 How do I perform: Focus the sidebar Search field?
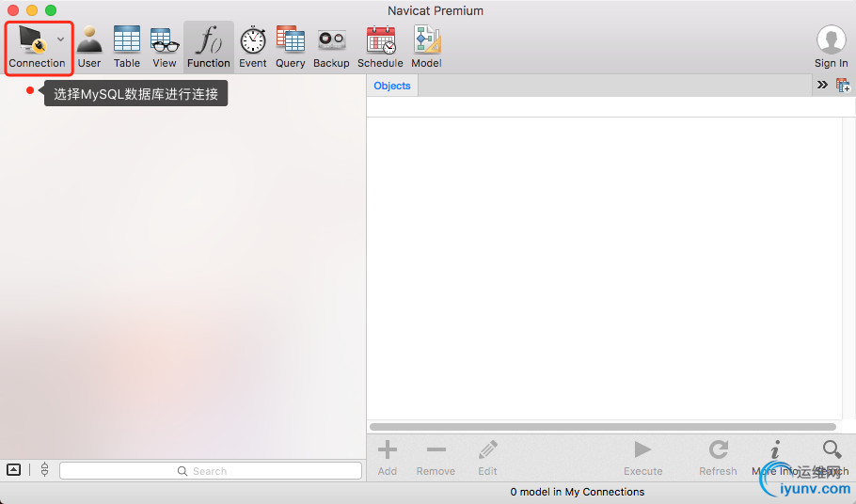pos(211,471)
